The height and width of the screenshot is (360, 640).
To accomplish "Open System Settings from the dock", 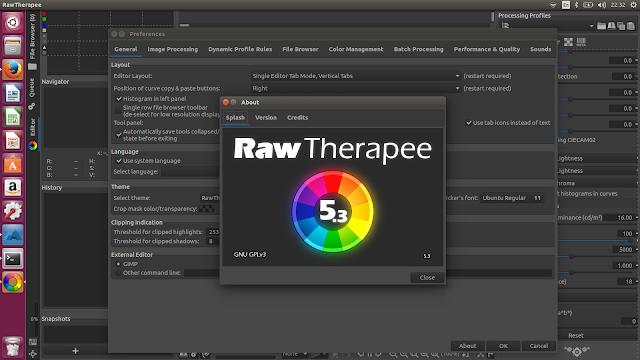I will tap(13, 211).
